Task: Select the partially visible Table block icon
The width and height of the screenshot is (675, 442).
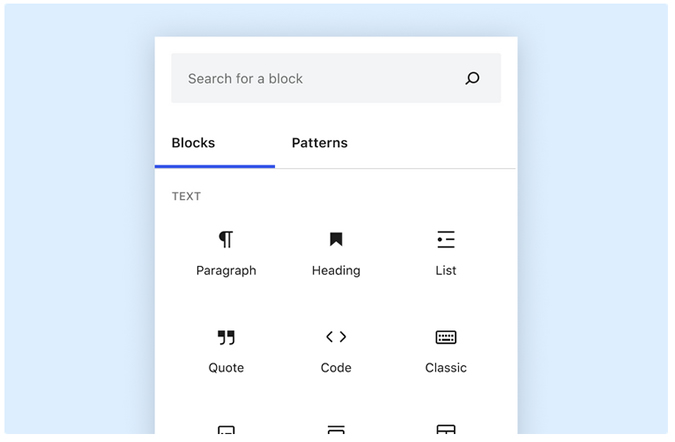Action: [446, 429]
